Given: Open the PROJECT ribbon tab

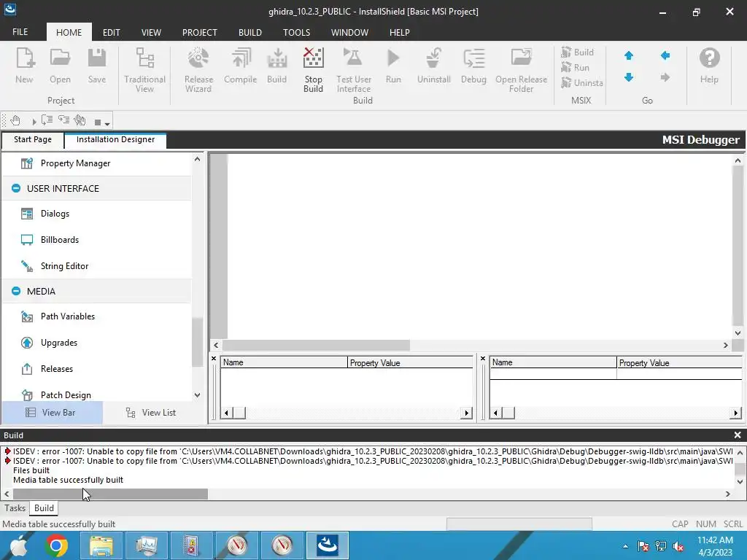Looking at the screenshot, I should pos(200,32).
